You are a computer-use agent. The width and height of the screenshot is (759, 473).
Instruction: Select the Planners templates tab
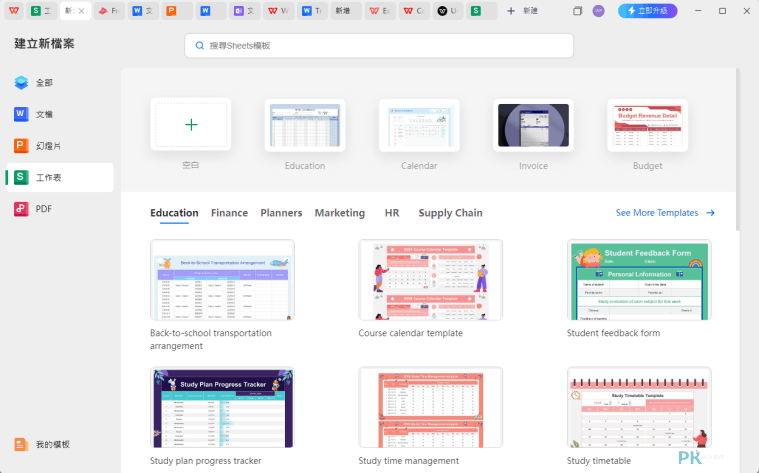[281, 213]
